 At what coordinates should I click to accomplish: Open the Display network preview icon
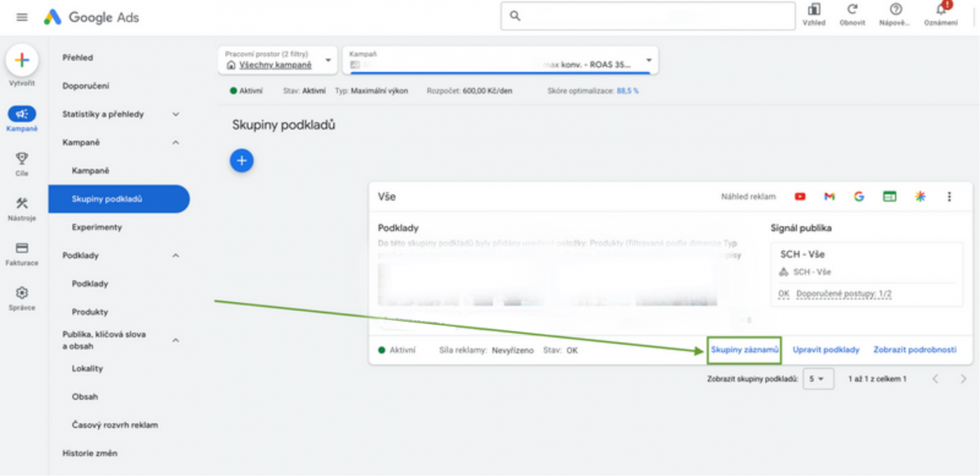pos(889,196)
